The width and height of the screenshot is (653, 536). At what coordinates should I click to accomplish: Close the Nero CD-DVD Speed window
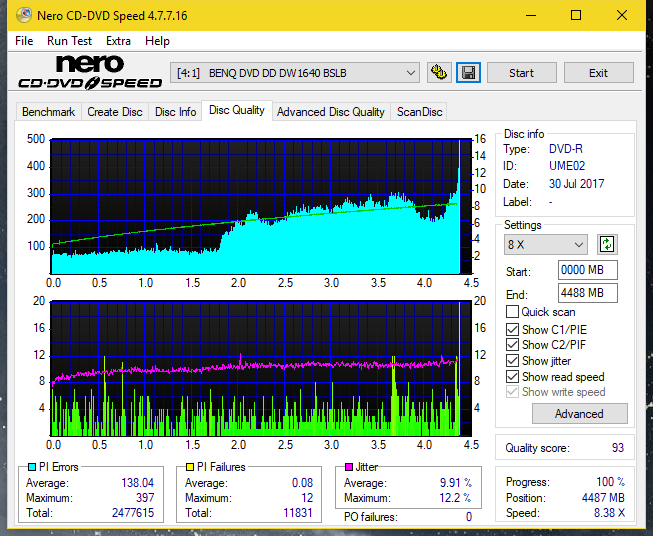coord(622,15)
